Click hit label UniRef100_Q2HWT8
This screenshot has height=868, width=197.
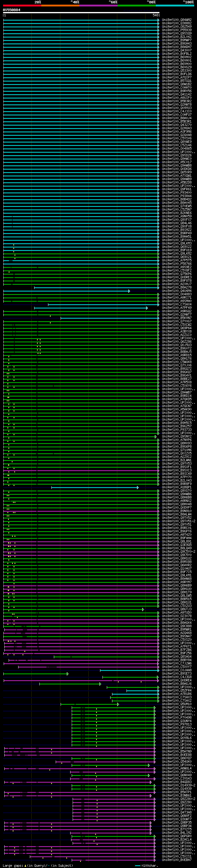click(x=177, y=104)
